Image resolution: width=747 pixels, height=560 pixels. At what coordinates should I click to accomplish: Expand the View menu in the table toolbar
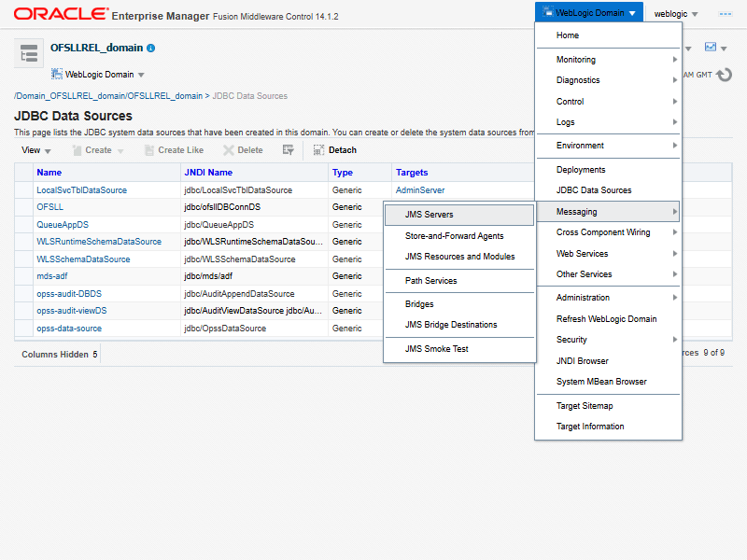tap(35, 150)
